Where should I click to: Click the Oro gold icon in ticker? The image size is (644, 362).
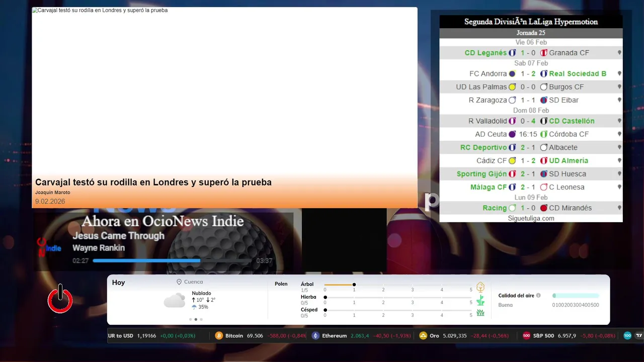click(423, 336)
